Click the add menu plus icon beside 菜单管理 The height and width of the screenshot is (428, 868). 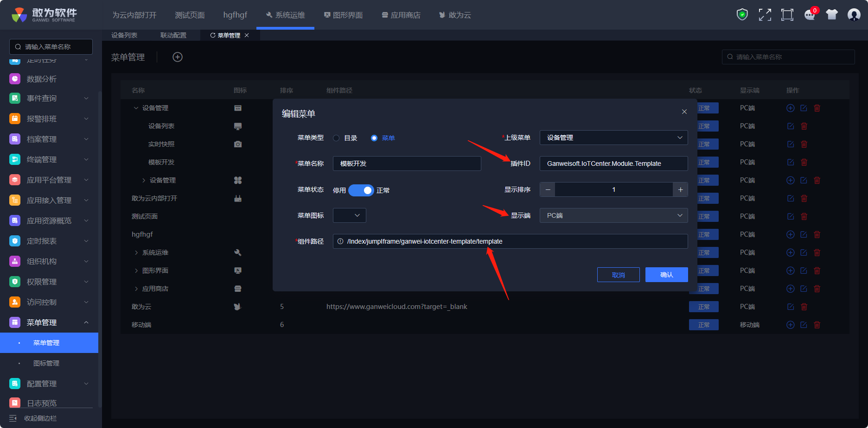coord(178,57)
